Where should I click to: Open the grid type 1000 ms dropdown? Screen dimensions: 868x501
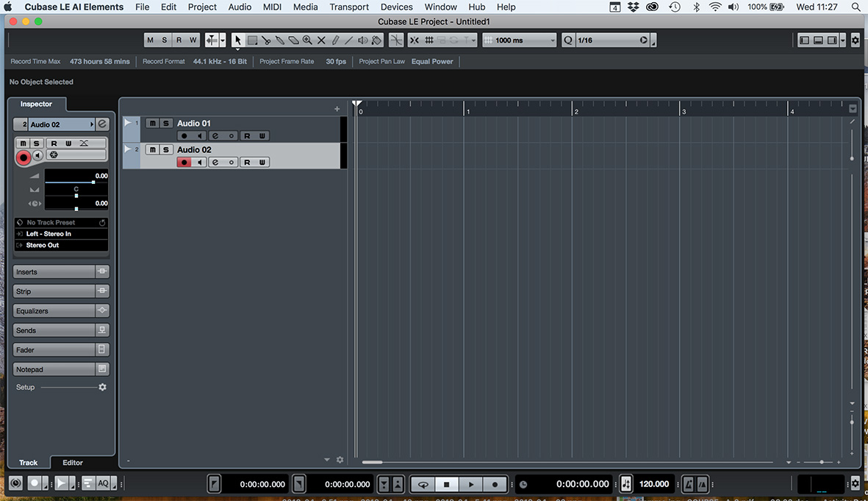(519, 40)
